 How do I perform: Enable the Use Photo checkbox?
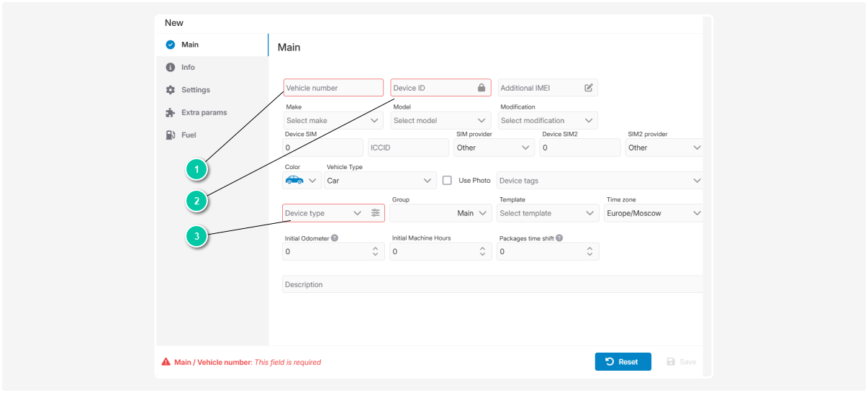[447, 181]
